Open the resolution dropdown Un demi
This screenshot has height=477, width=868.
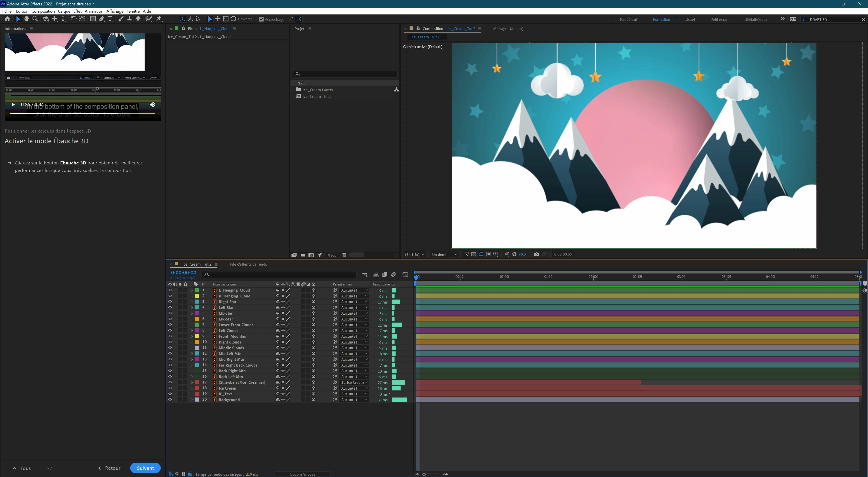click(444, 254)
